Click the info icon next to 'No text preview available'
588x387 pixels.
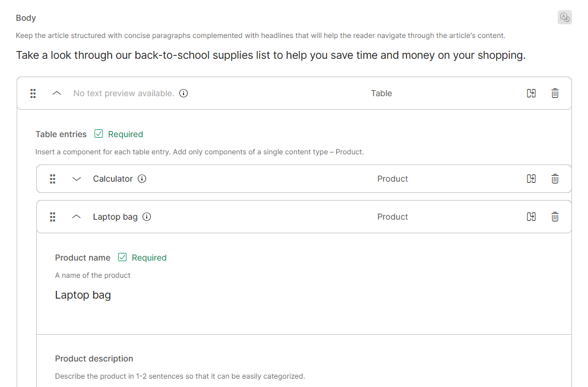pyautogui.click(x=184, y=93)
